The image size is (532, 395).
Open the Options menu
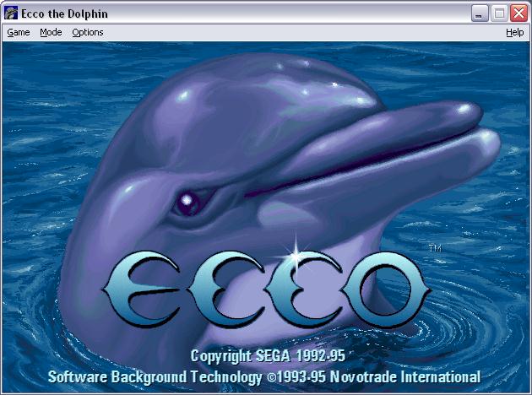pos(88,33)
